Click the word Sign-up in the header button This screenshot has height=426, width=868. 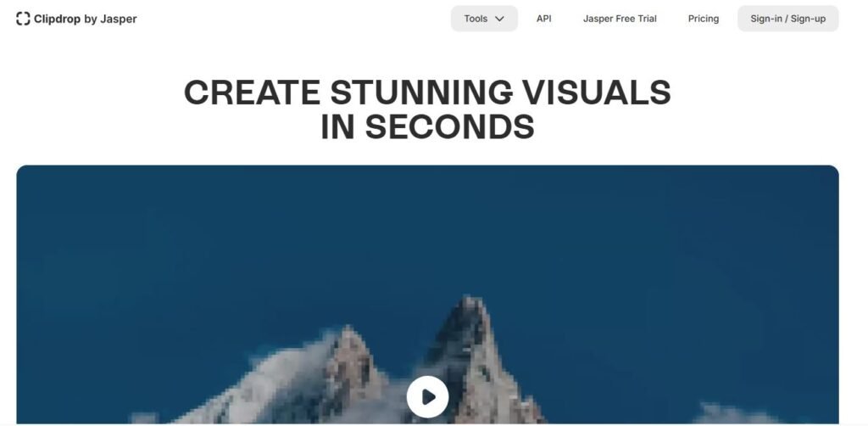[808, 19]
